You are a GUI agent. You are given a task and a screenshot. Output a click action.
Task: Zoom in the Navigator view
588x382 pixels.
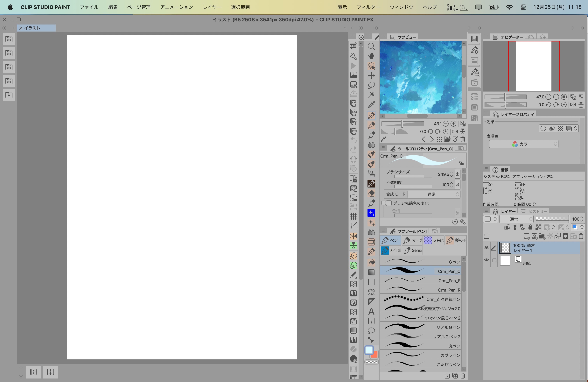point(556,97)
